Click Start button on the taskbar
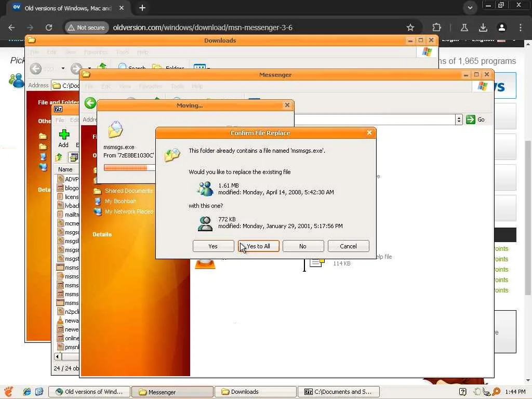532x399 pixels. point(9,392)
